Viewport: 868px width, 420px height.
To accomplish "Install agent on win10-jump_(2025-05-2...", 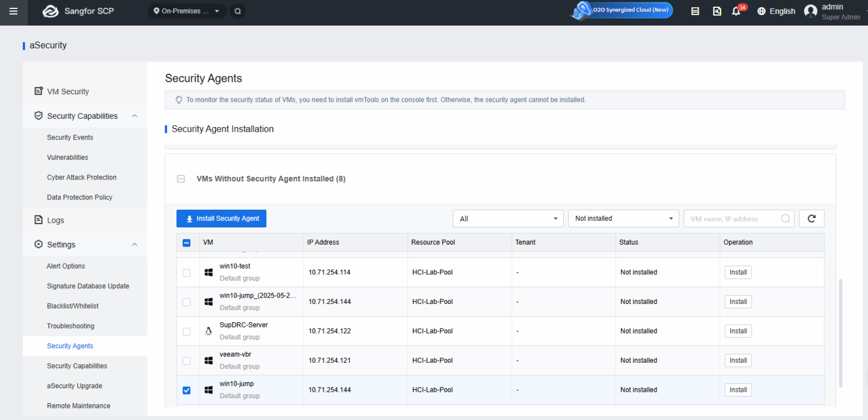I will 738,302.
